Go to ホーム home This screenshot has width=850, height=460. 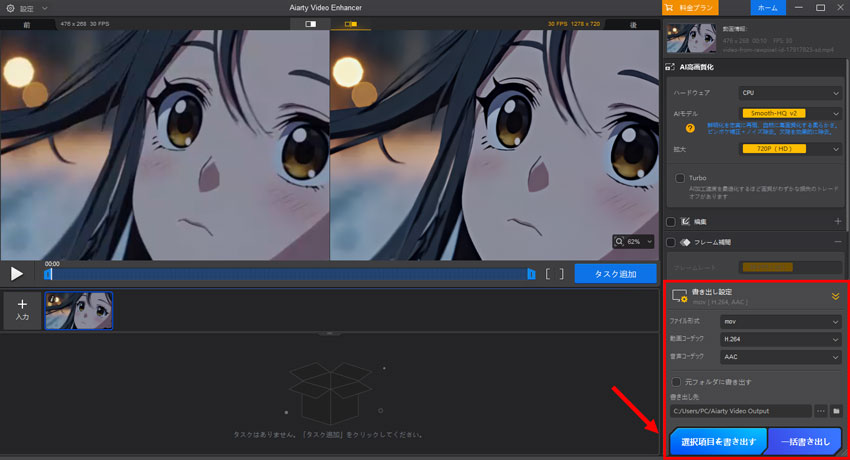[x=768, y=8]
